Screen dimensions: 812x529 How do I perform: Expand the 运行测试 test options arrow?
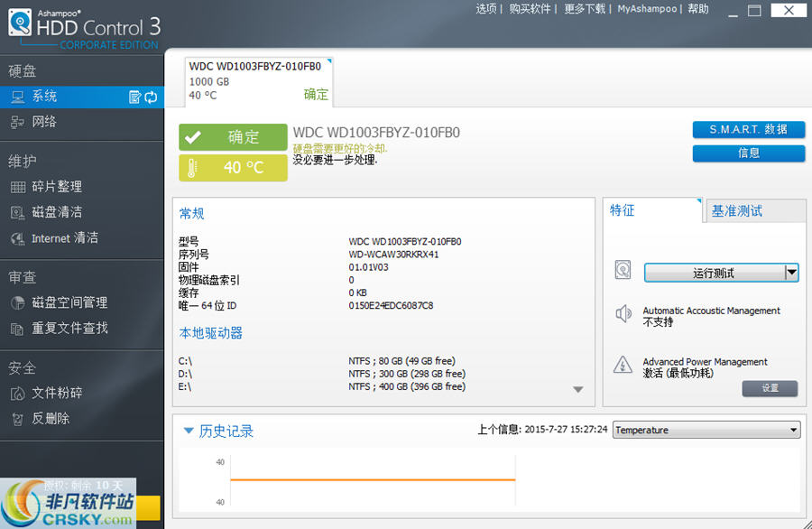[793, 271]
